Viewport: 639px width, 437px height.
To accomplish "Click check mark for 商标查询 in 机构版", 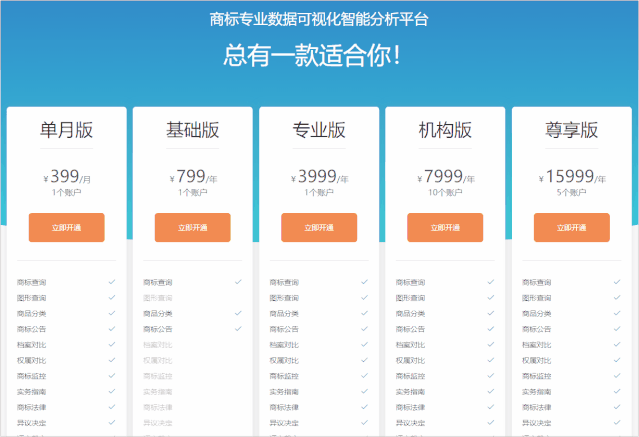I will tap(491, 282).
